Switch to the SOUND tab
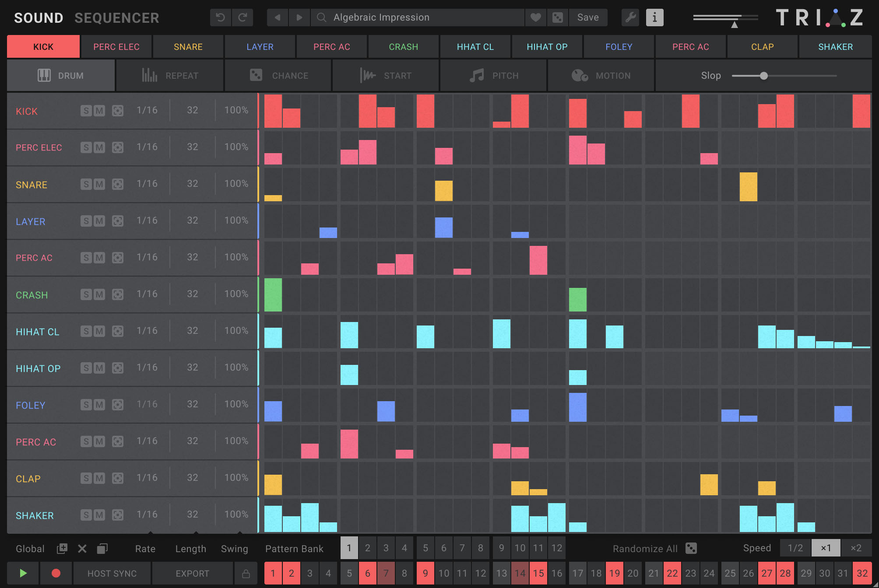The height and width of the screenshot is (588, 879). point(39,17)
